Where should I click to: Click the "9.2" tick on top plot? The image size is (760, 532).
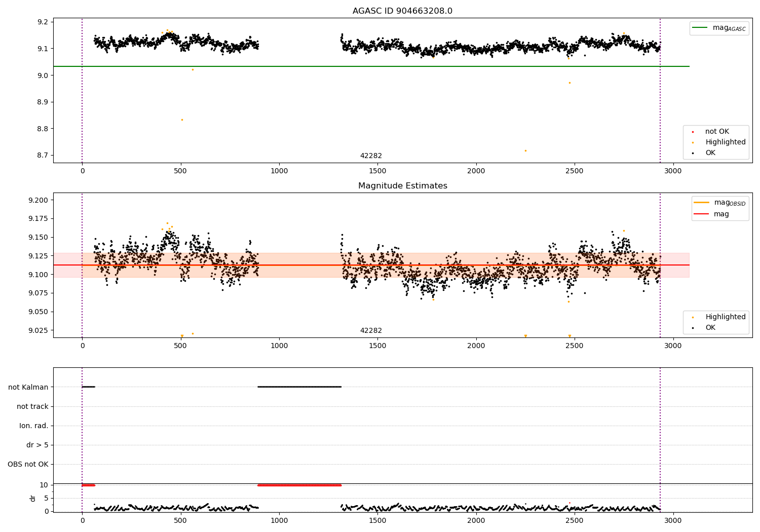pyautogui.click(x=43, y=22)
